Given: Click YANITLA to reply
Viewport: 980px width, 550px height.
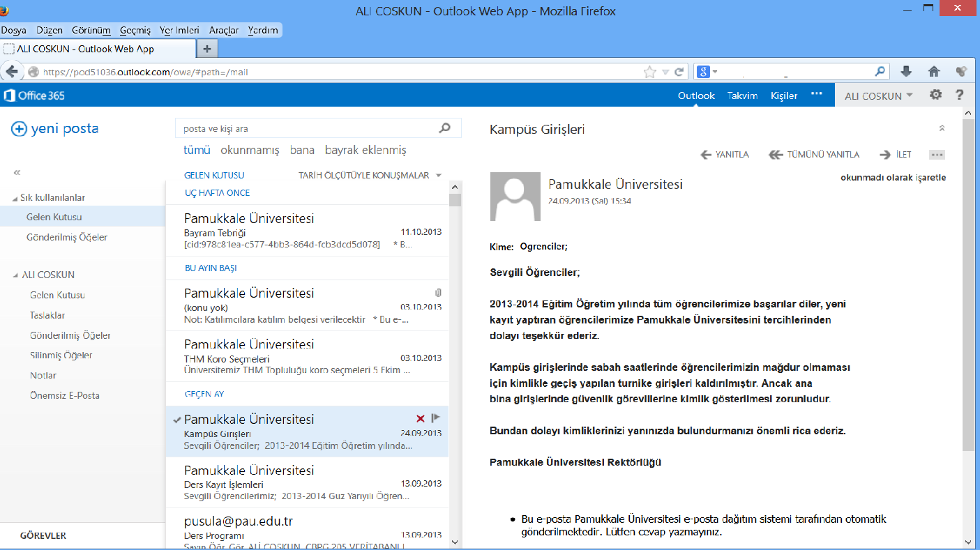Looking at the screenshot, I should coord(724,155).
